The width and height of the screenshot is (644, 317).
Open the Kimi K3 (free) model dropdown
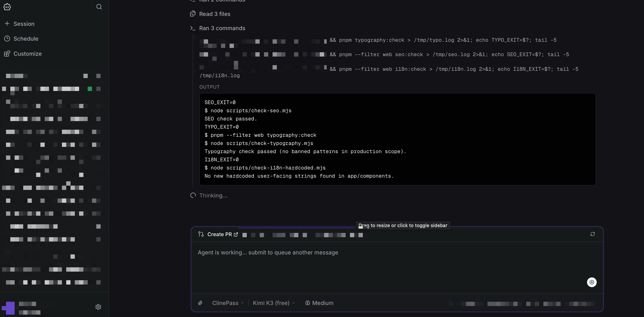point(274,303)
